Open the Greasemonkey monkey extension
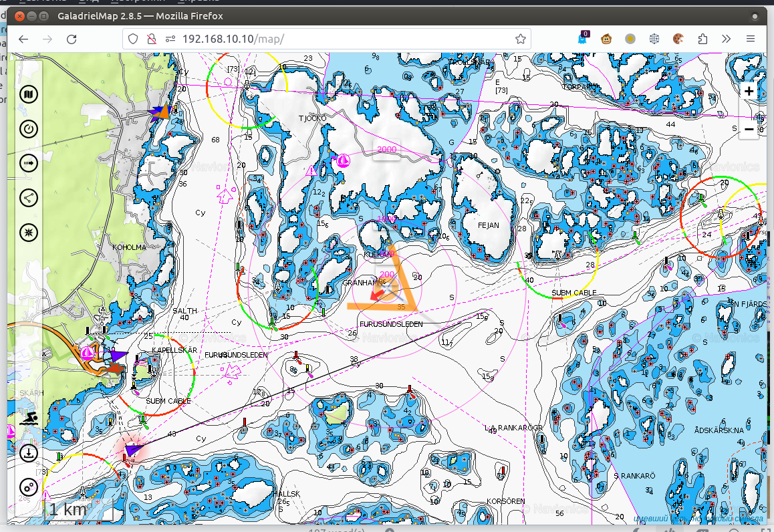 (606, 39)
